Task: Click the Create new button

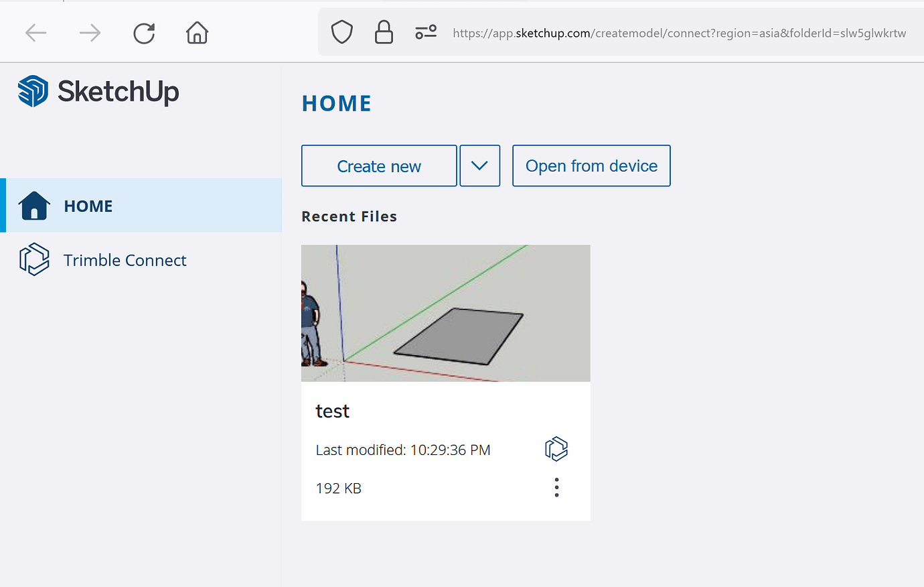Action: (379, 166)
